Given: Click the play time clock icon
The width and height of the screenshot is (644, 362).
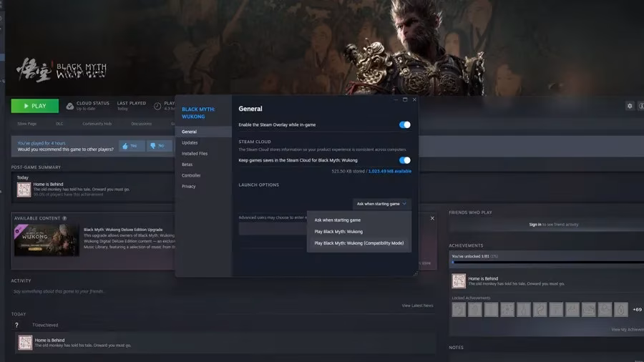Looking at the screenshot, I should [x=157, y=107].
